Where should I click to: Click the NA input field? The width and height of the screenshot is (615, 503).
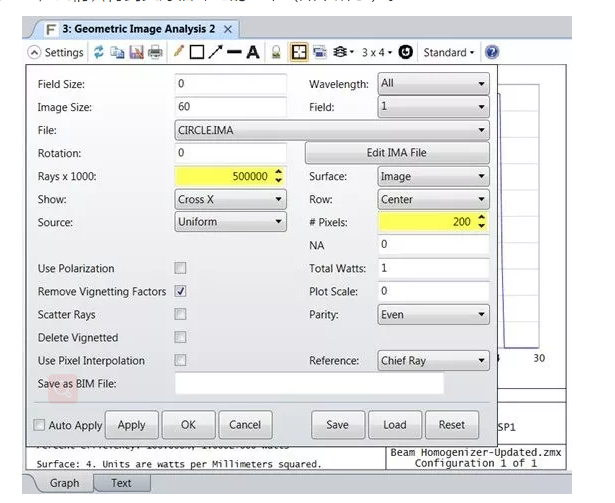click(x=433, y=245)
